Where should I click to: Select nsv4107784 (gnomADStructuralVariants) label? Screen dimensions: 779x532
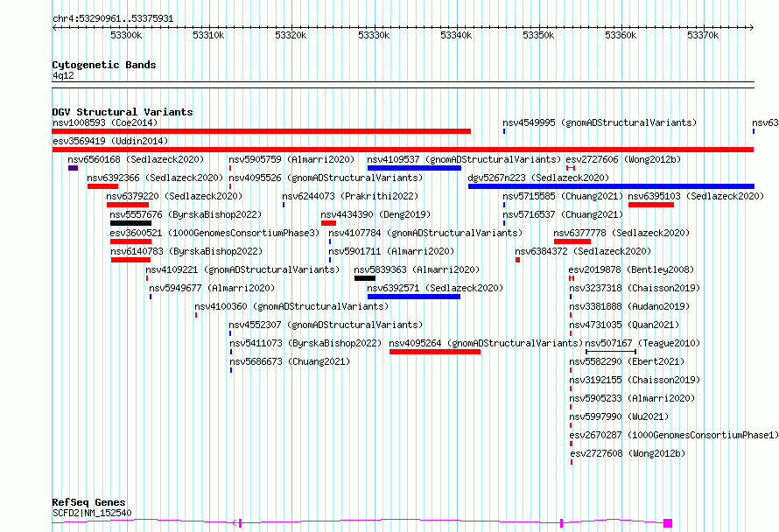[x=425, y=233]
